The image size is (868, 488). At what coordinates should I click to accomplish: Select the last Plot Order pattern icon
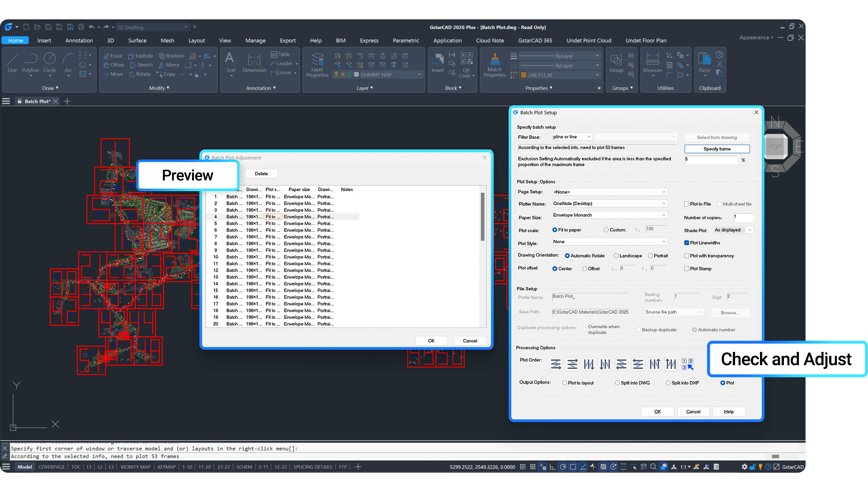pos(689,364)
